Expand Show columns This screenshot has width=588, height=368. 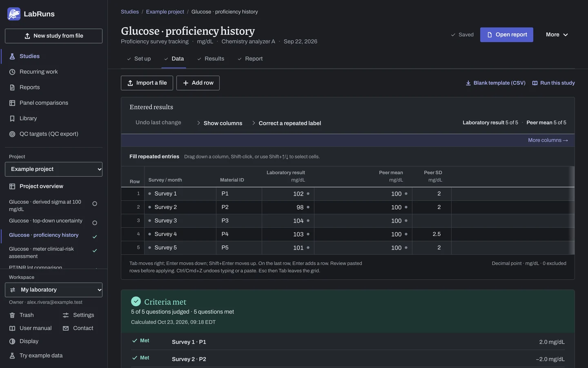click(x=219, y=123)
